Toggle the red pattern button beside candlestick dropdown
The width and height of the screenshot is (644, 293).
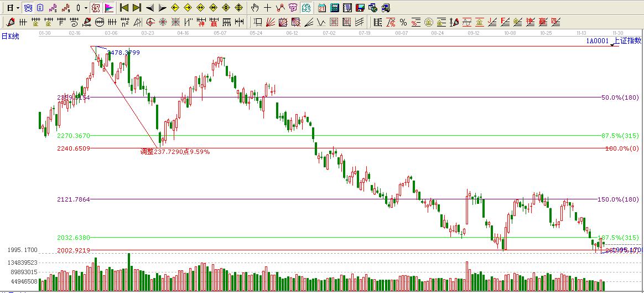96,8
